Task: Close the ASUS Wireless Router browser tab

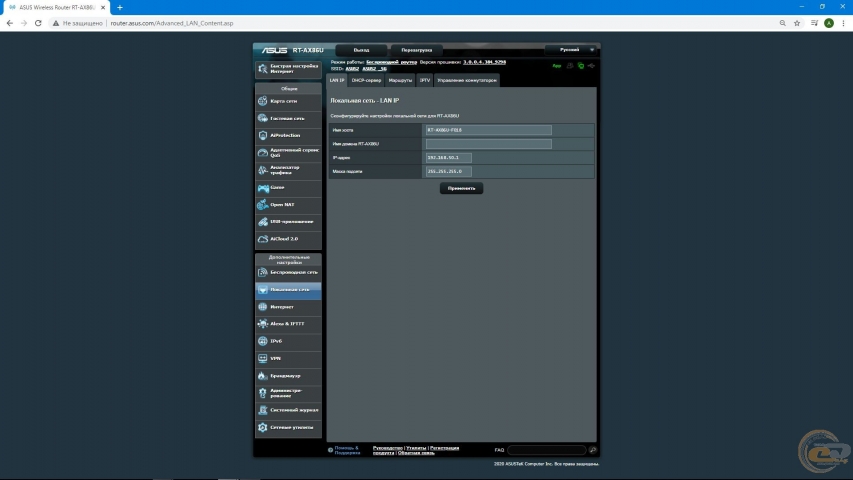Action: 103,8
